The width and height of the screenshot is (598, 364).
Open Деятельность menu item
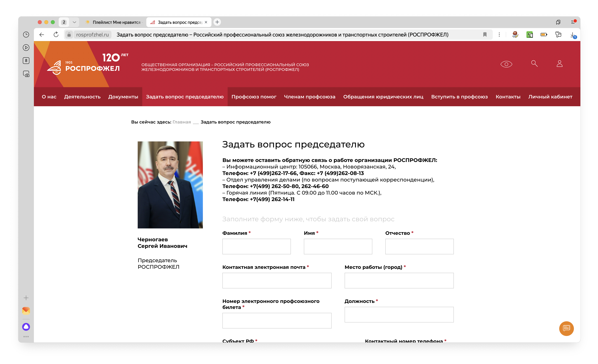(x=82, y=97)
